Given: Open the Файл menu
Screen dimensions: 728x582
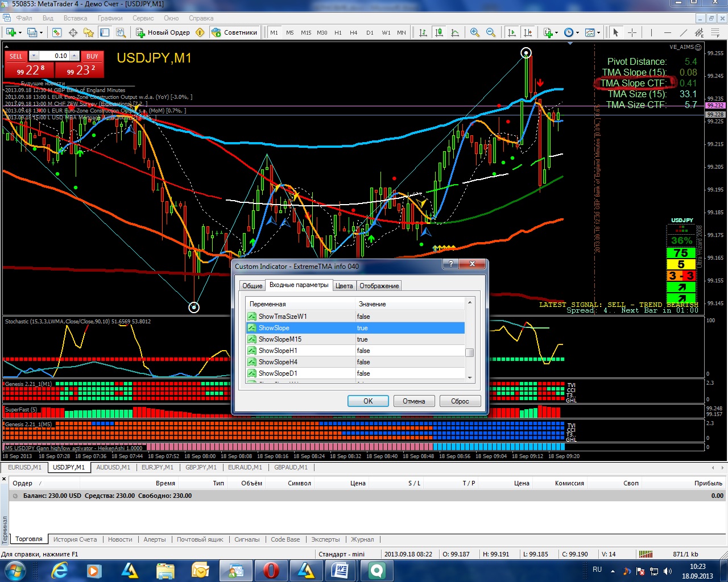Looking at the screenshot, I should pos(24,18).
